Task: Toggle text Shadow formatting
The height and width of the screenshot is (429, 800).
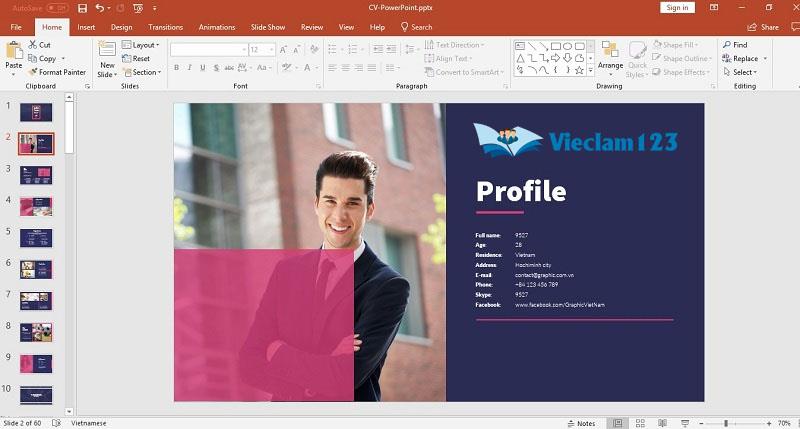Action: tap(216, 67)
